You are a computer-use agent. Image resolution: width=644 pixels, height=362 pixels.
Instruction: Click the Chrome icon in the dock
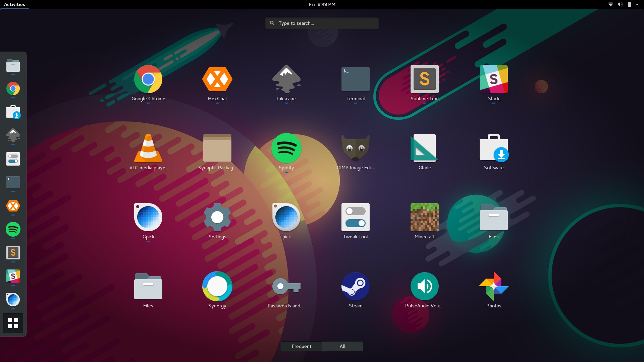[x=13, y=89]
